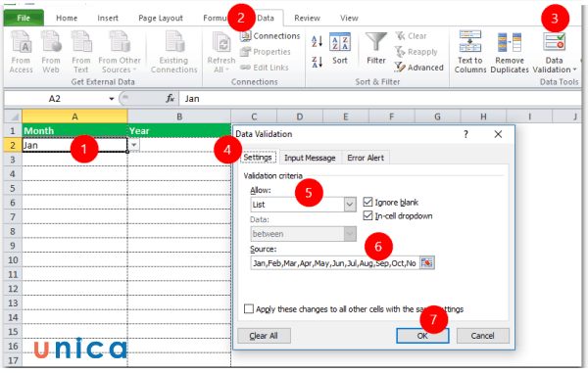Select column A header
The image size is (588, 373).
click(x=74, y=117)
